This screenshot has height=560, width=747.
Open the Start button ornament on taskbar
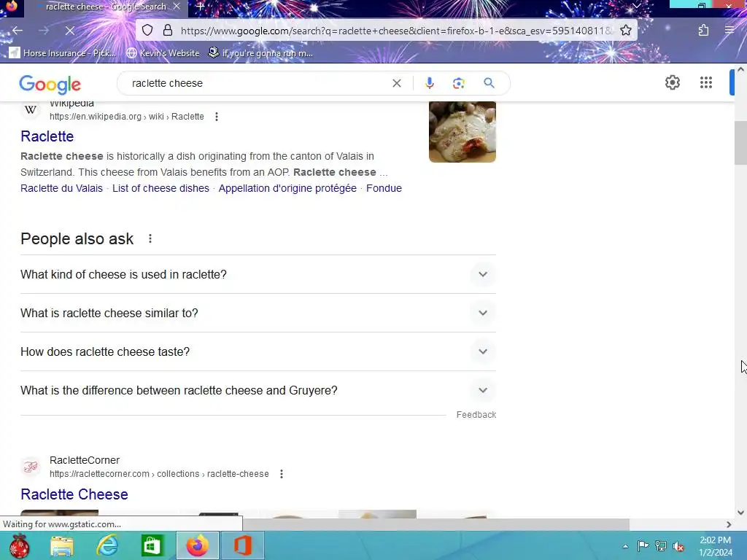pos(19,545)
